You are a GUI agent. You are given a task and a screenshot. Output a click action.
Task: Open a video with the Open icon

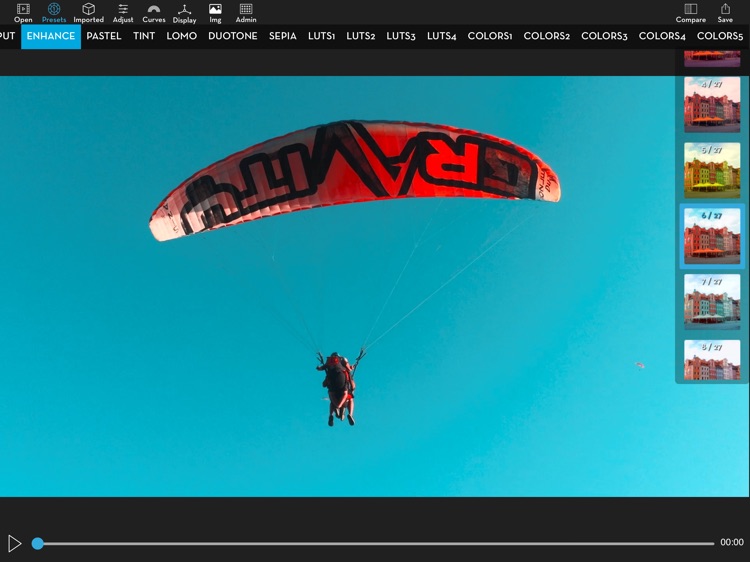23,13
